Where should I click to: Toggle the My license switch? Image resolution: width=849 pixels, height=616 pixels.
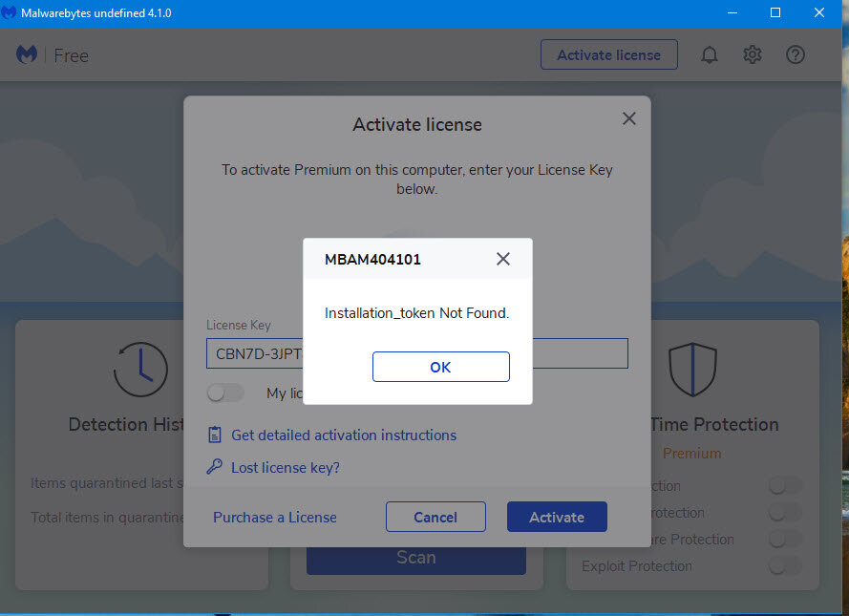[225, 393]
